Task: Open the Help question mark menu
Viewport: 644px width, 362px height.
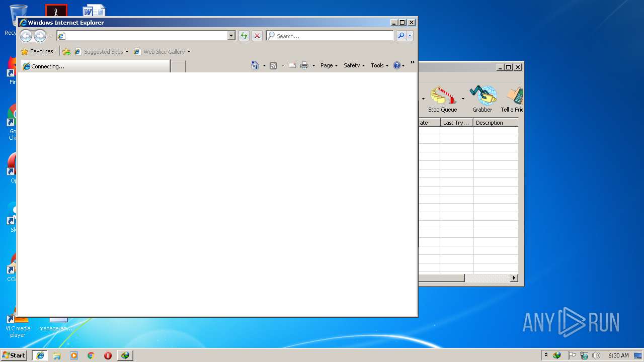Action: (x=399, y=65)
